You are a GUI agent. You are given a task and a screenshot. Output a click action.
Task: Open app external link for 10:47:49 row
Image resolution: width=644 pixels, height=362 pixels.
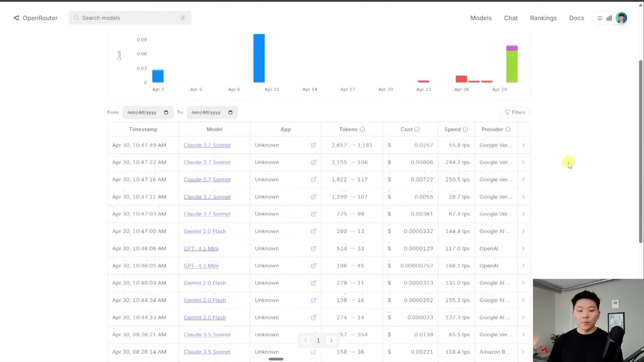pos(313,145)
